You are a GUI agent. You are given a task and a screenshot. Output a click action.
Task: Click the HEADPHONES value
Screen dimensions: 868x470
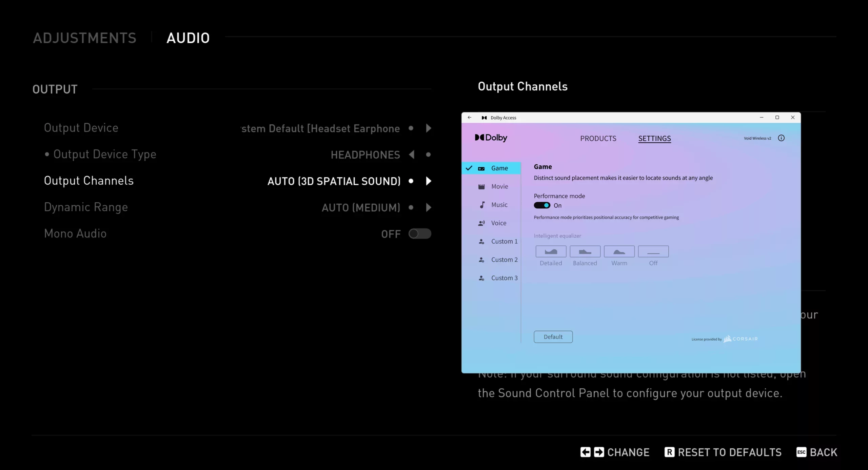(366, 155)
